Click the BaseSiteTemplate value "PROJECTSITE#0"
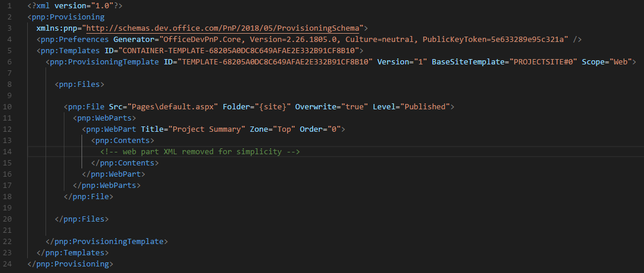Image resolution: width=644 pixels, height=273 pixels. (x=555, y=61)
